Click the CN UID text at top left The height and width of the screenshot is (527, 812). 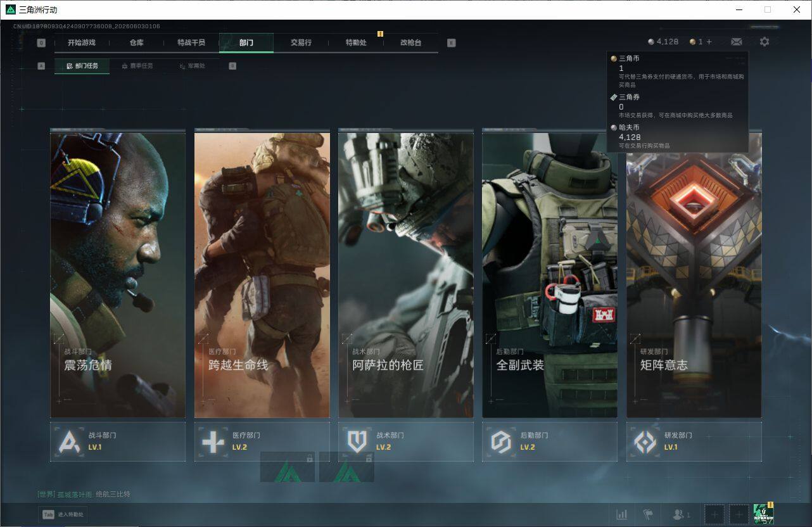(87, 26)
